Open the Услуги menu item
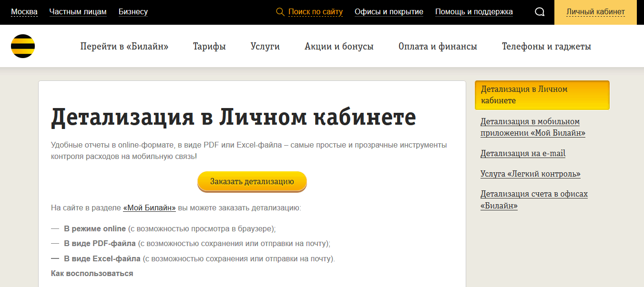The height and width of the screenshot is (287, 644). pos(265,47)
